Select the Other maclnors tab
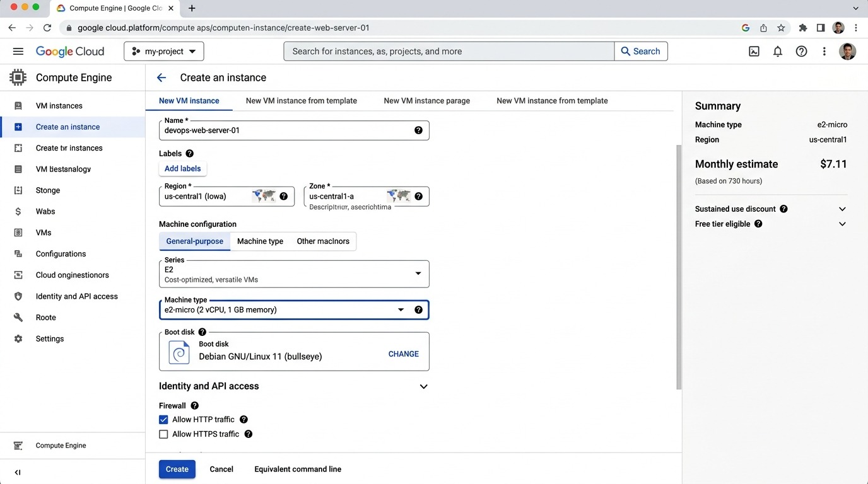The height and width of the screenshot is (484, 868). coord(323,241)
